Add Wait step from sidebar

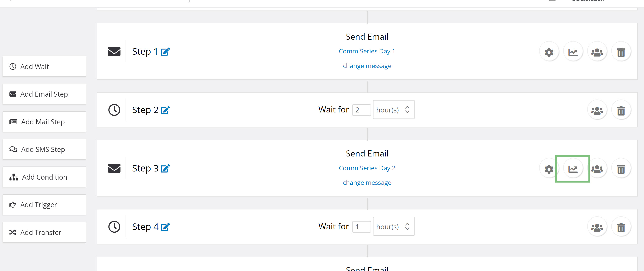click(x=44, y=66)
